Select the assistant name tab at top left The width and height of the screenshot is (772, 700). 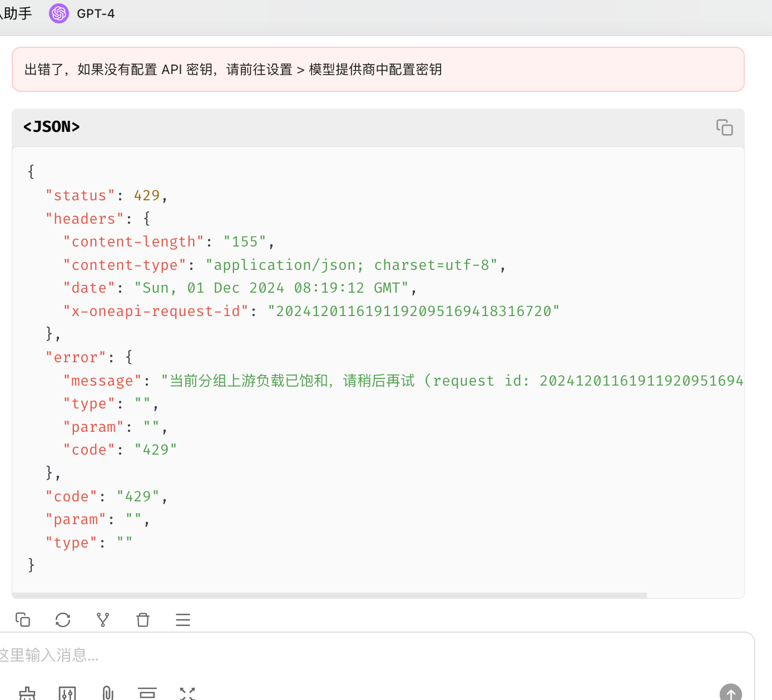tap(16, 13)
